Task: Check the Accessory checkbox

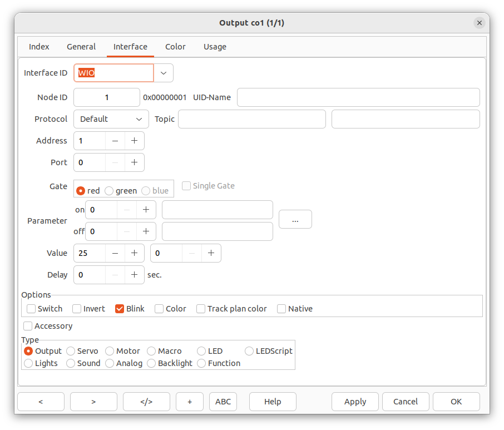Action: tap(28, 326)
